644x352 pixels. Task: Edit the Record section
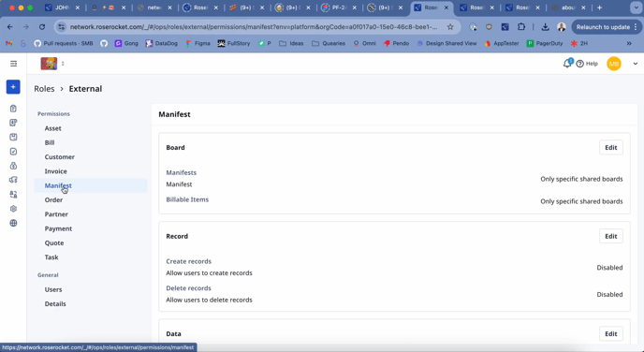pyautogui.click(x=610, y=236)
